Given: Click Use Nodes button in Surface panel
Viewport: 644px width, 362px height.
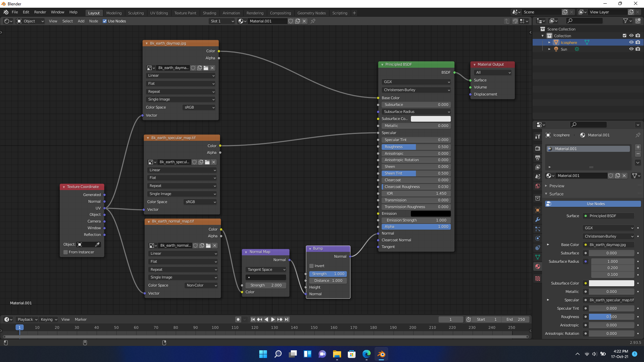Looking at the screenshot, I should [593, 204].
